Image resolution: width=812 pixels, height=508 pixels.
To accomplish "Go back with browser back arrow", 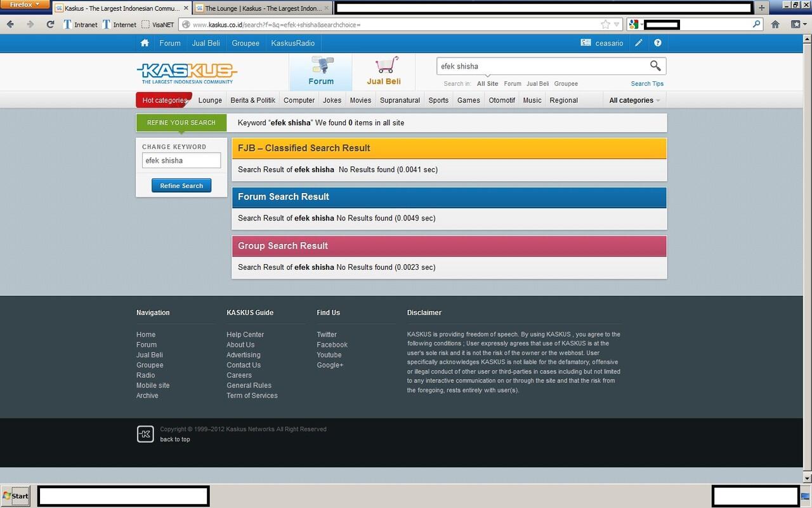I will [x=10, y=24].
